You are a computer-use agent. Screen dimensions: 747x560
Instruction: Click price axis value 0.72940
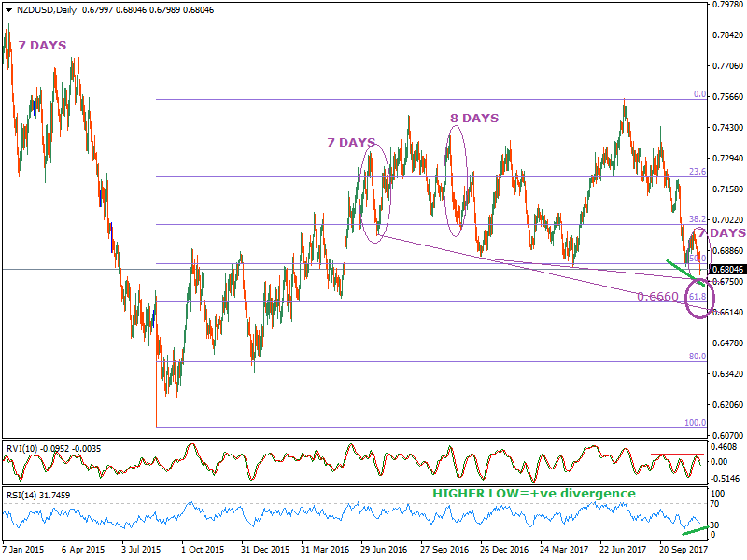(x=728, y=158)
